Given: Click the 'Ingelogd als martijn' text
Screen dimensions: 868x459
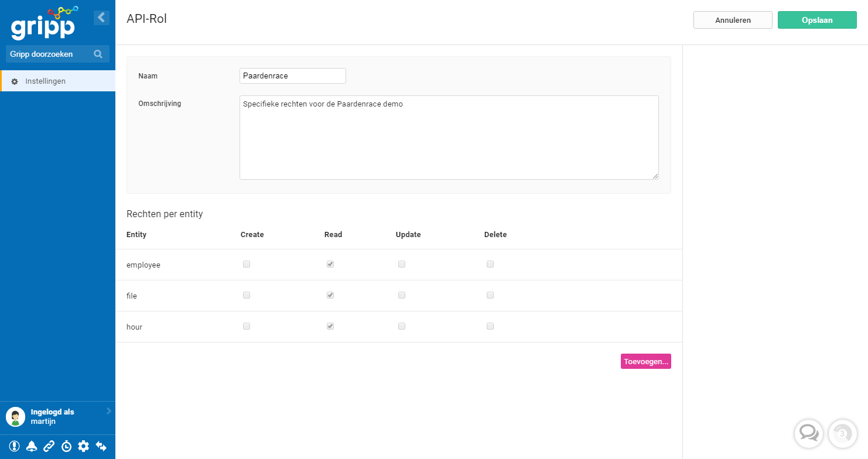Looking at the screenshot, I should click(x=53, y=416).
